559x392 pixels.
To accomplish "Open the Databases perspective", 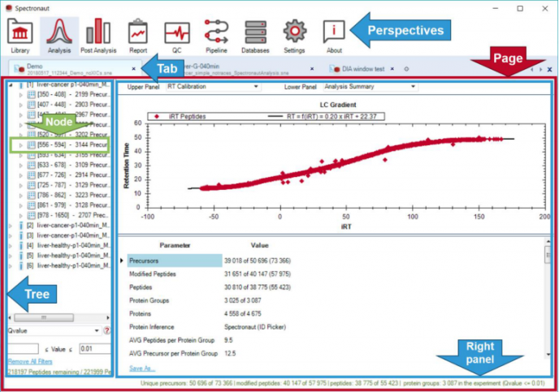I will pos(255,36).
